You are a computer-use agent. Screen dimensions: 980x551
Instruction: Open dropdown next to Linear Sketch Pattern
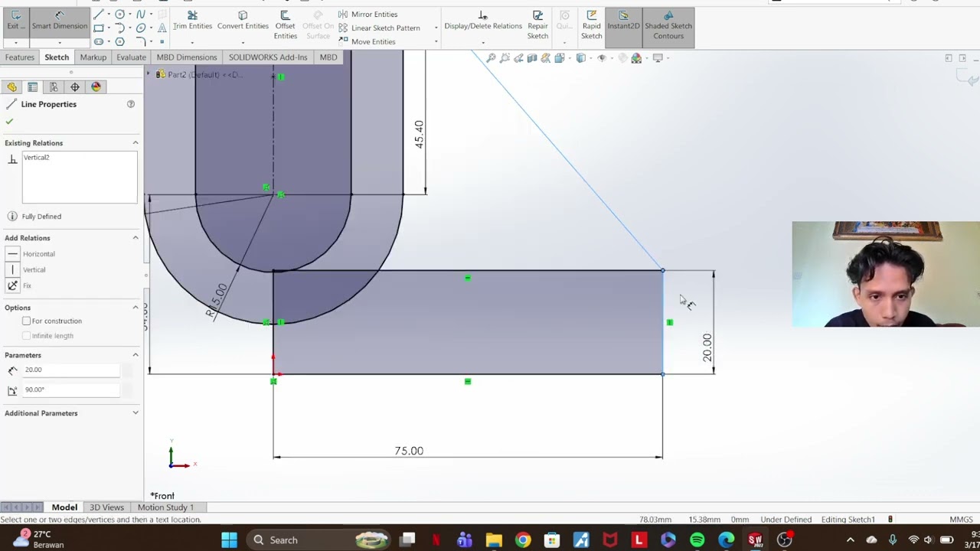pyautogui.click(x=436, y=28)
